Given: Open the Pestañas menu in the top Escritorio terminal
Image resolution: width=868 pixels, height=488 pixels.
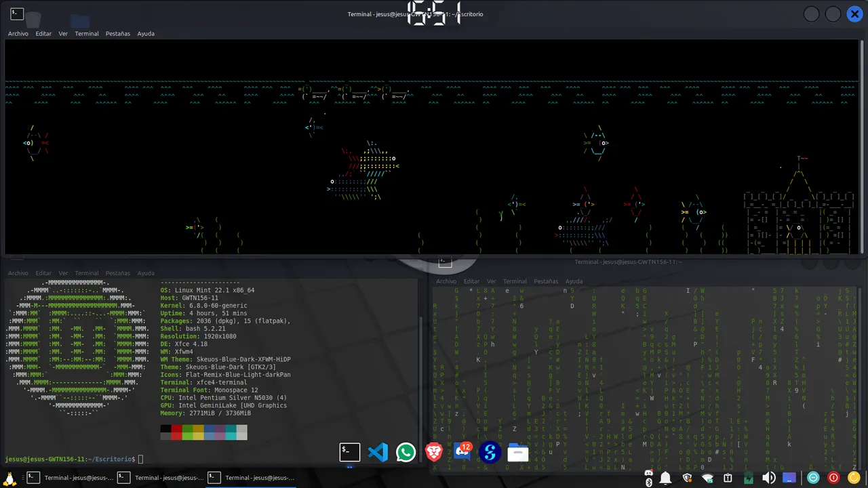Looking at the screenshot, I should [118, 33].
